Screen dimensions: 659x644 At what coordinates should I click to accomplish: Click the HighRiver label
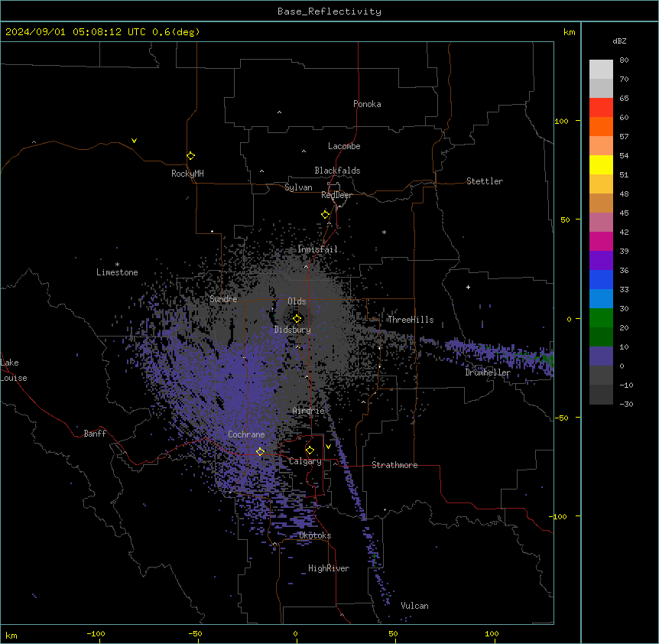[329, 568]
